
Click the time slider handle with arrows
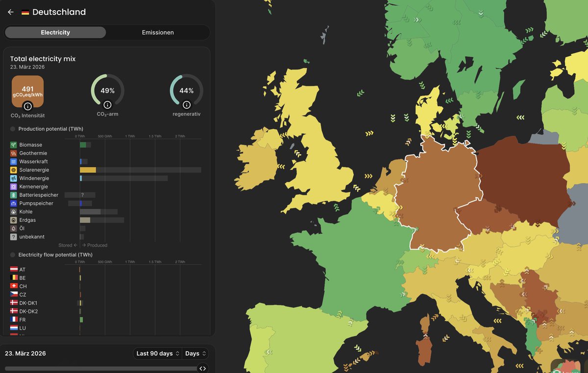pos(203,369)
